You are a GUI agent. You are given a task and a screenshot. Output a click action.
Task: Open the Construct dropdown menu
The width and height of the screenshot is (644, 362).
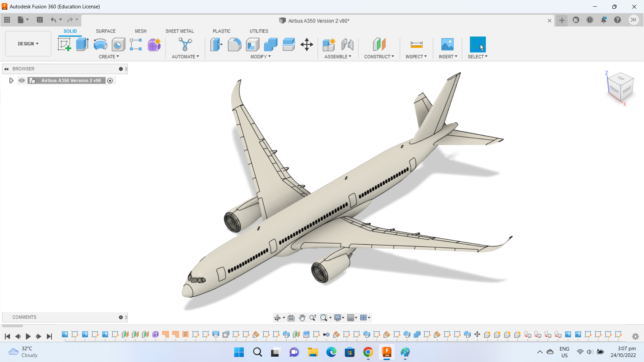click(x=379, y=57)
